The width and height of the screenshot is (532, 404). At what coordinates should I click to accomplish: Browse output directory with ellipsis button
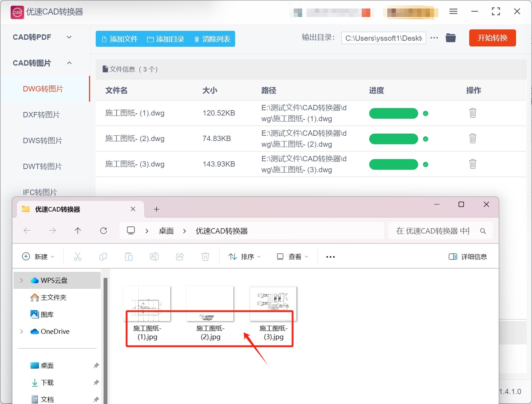pos(434,38)
